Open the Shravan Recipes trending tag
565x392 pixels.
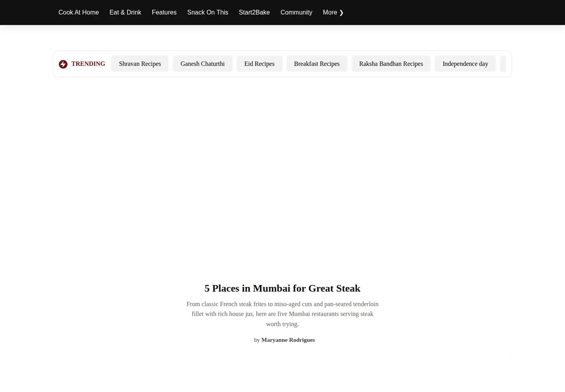[140, 64]
